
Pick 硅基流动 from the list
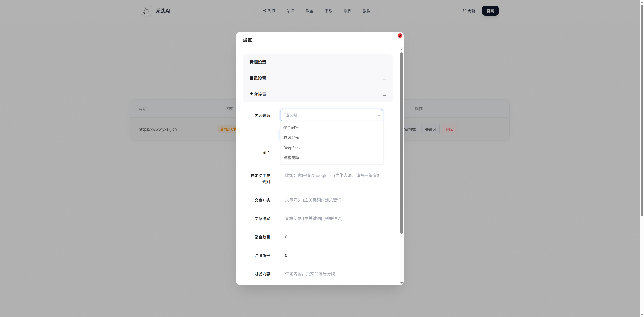[x=291, y=158]
